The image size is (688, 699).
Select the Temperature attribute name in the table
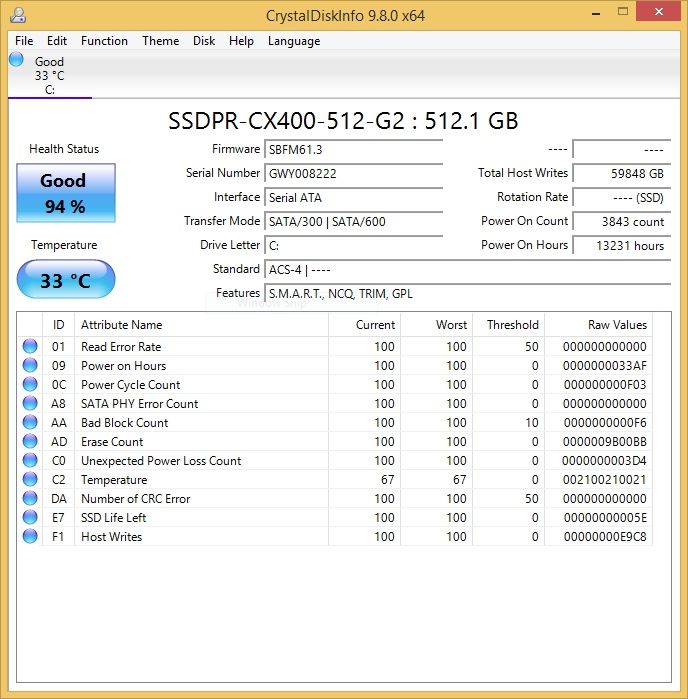tap(114, 480)
